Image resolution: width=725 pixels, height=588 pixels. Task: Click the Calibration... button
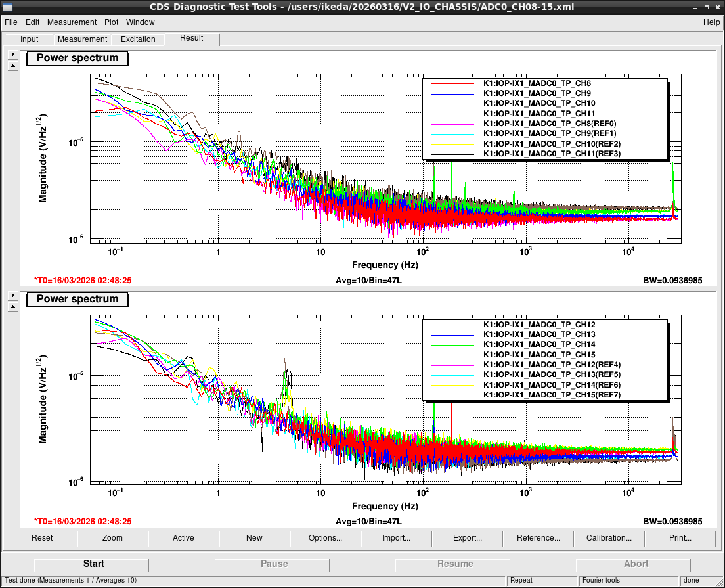coord(609,538)
